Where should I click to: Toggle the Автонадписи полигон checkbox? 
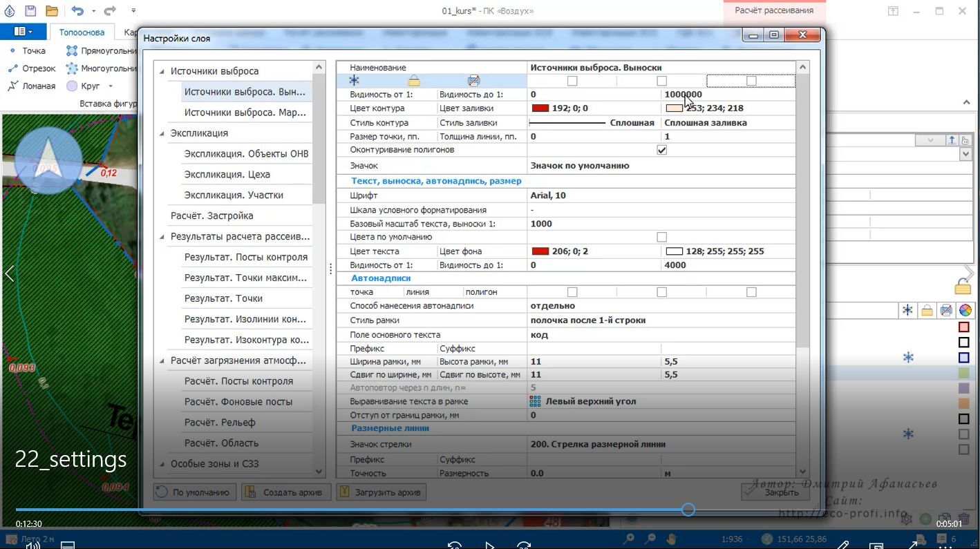pyautogui.click(x=751, y=292)
